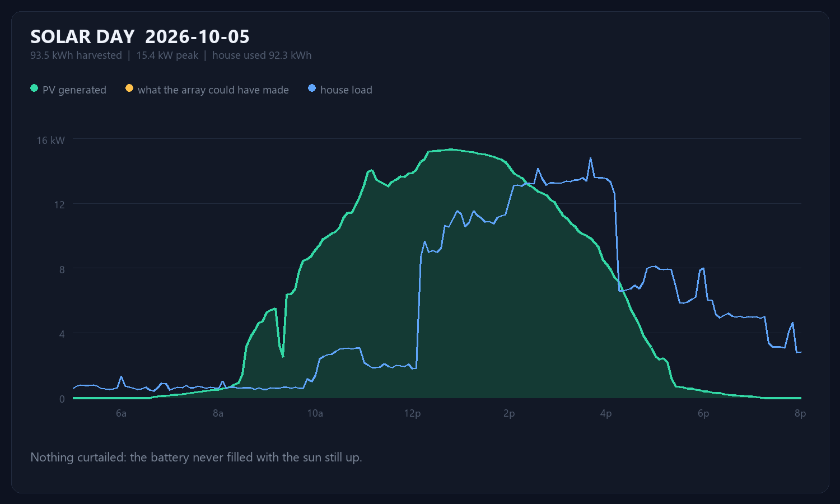Screen dimensions: 840x504
Task: Click the 'Nothing curtailed' footer note
Action: click(196, 458)
